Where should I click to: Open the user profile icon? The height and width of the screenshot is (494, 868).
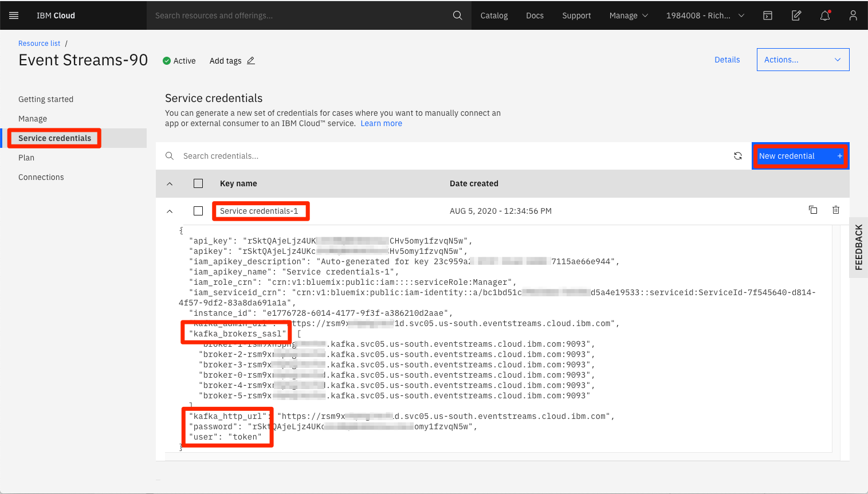point(853,15)
